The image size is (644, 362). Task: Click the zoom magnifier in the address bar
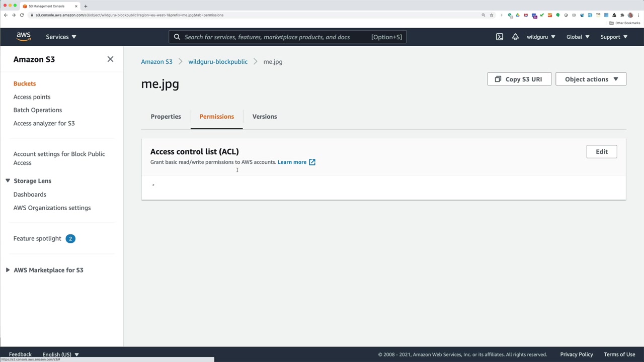tap(484, 15)
